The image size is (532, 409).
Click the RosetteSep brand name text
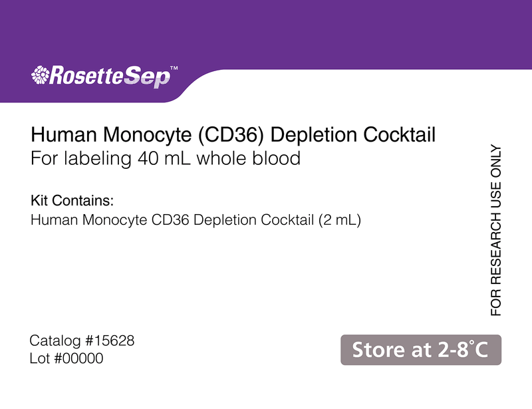click(110, 76)
